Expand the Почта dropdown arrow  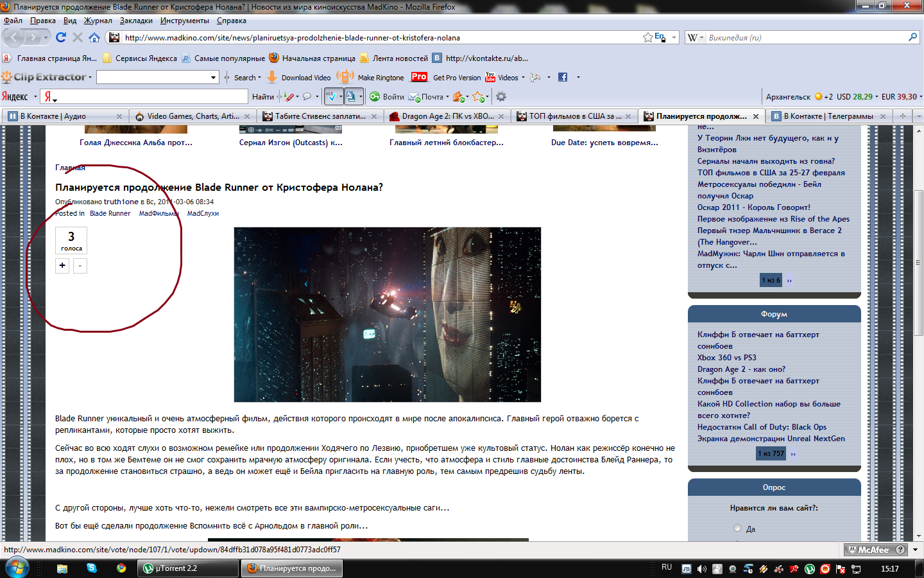pos(447,97)
